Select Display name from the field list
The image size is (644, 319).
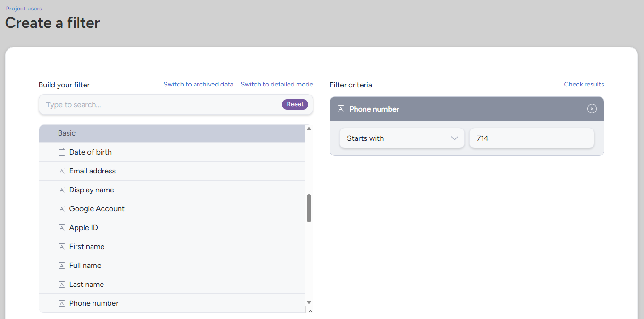click(92, 190)
